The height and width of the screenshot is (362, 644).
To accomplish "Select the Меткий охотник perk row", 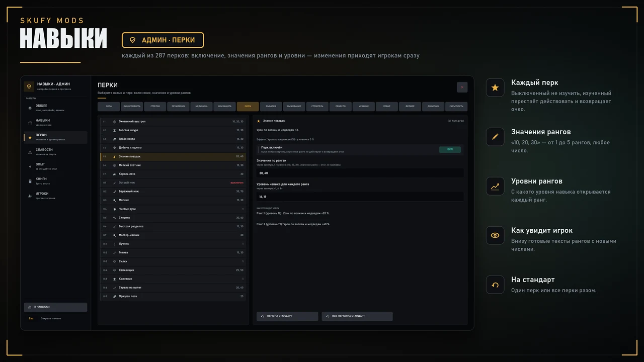I will pos(174,165).
